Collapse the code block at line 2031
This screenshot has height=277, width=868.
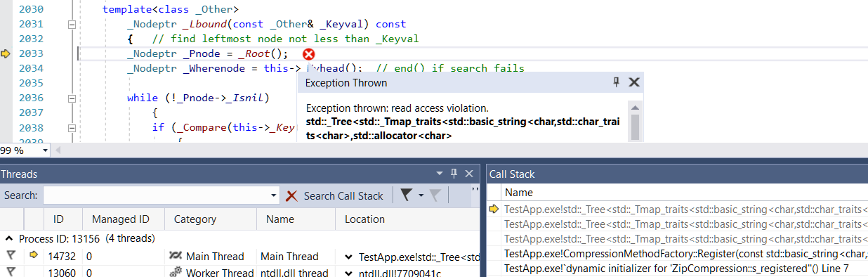[71, 24]
